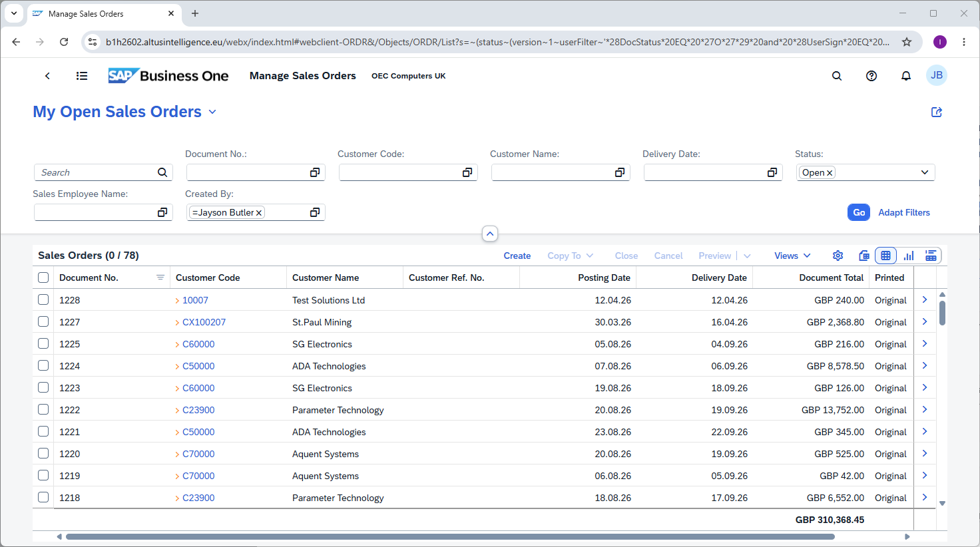Toggle the select all rows checkbox
This screenshot has height=547, width=980.
[43, 277]
